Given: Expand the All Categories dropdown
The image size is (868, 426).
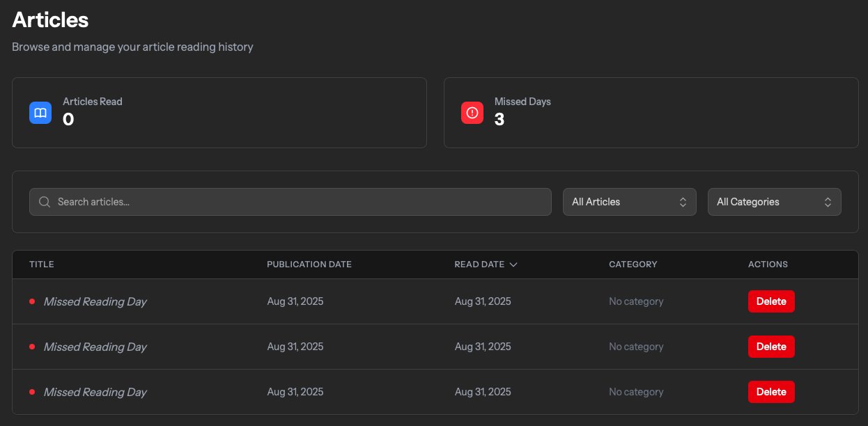Looking at the screenshot, I should point(774,202).
